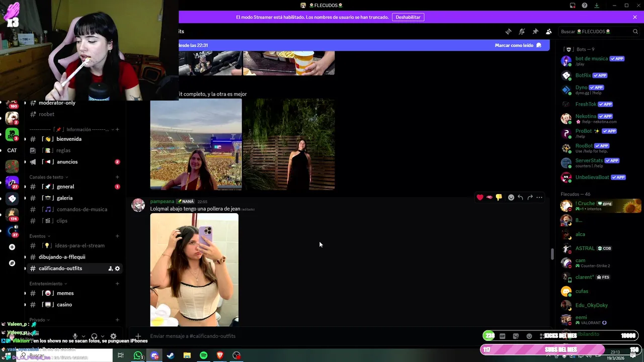Open more options for pampeana's message
The image size is (644, 362).
pos(539,197)
